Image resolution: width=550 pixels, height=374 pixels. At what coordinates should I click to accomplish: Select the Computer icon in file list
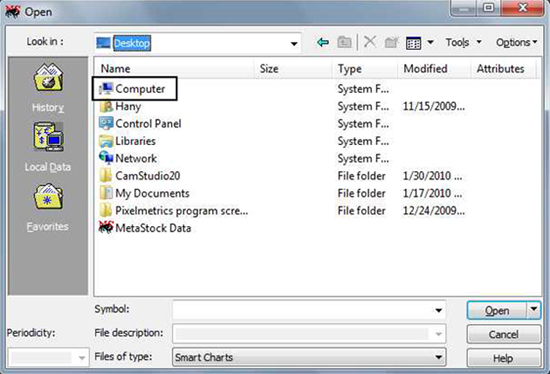point(106,89)
